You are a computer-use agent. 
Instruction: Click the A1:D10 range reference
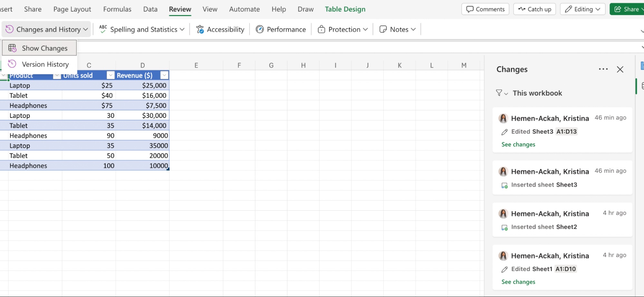(x=566, y=269)
